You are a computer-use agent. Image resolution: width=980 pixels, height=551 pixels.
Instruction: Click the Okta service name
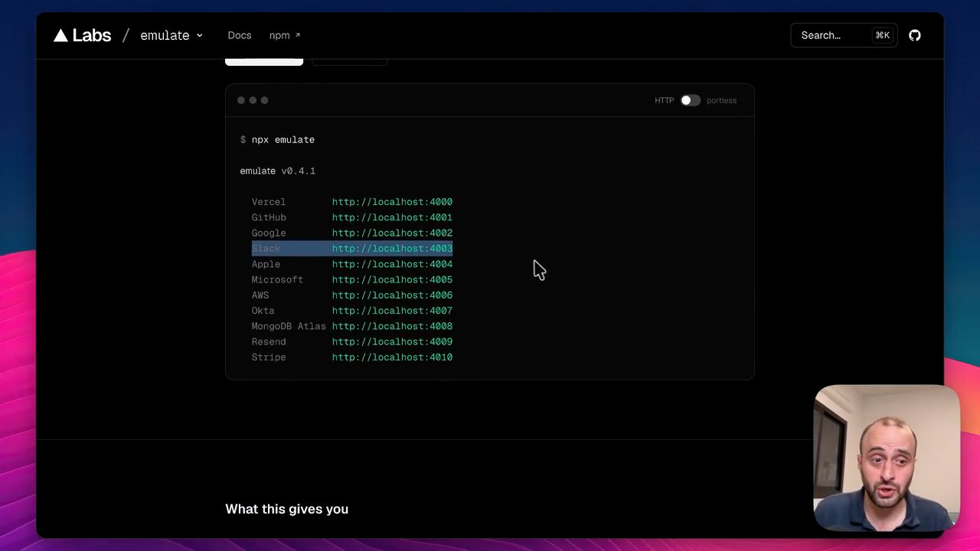pyautogui.click(x=263, y=311)
